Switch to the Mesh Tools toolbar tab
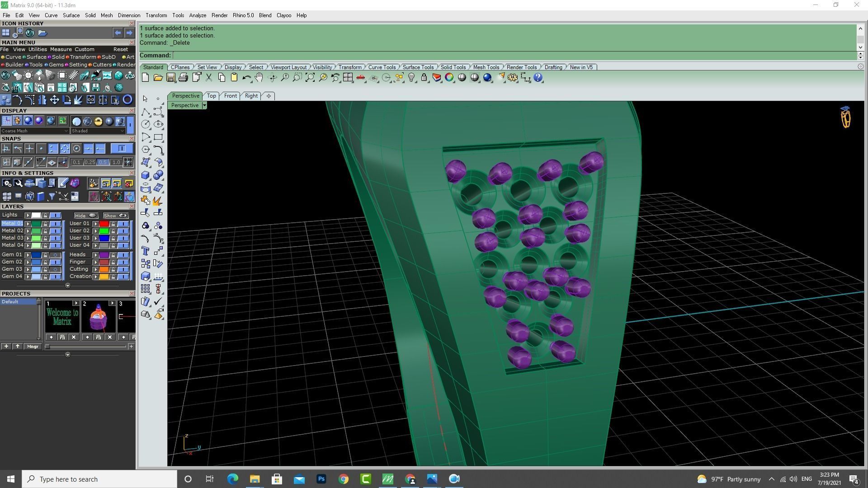The width and height of the screenshot is (868, 488). [486, 67]
